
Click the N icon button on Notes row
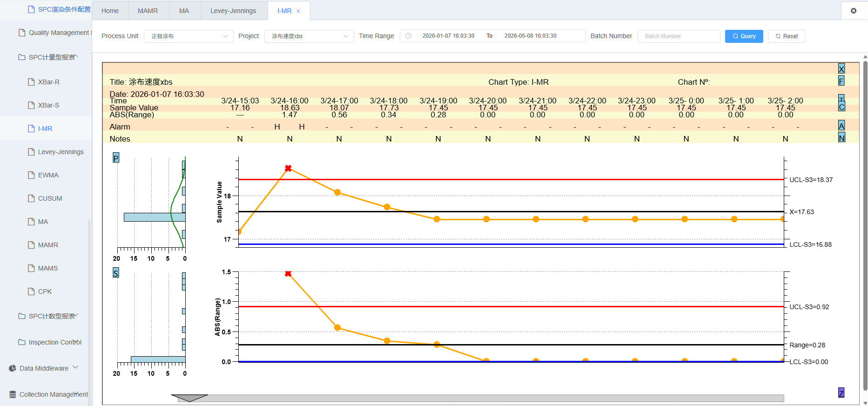point(841,138)
